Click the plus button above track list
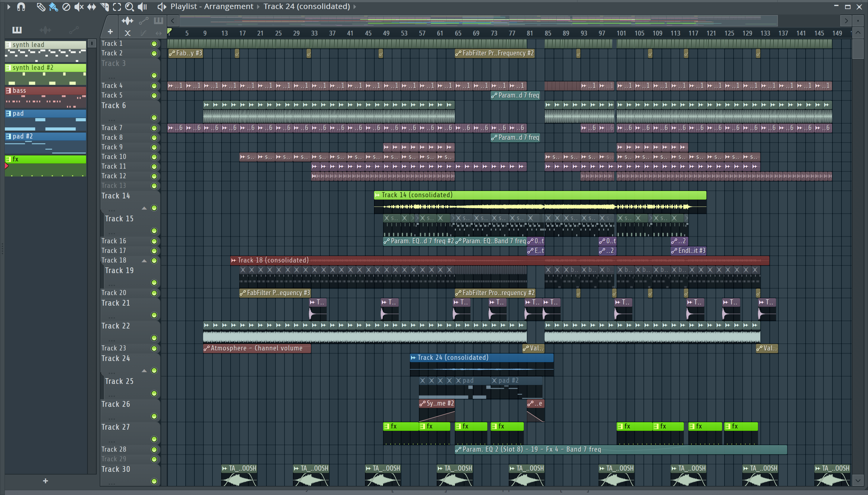Screen dimensions: 868x495 coord(110,32)
